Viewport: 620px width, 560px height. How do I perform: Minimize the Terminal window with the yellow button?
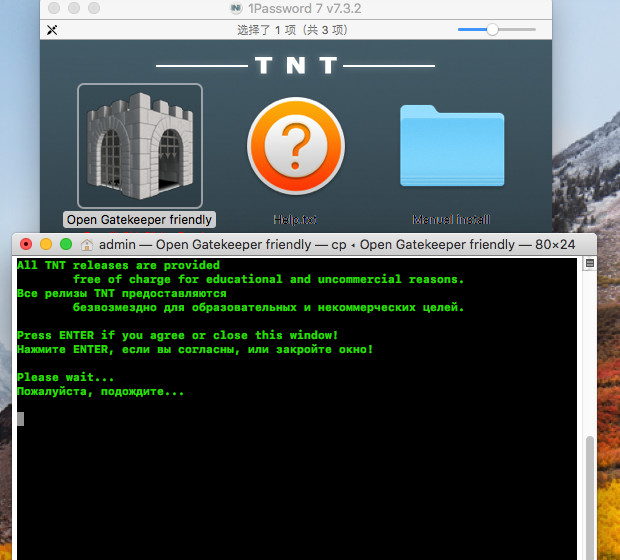(x=46, y=245)
